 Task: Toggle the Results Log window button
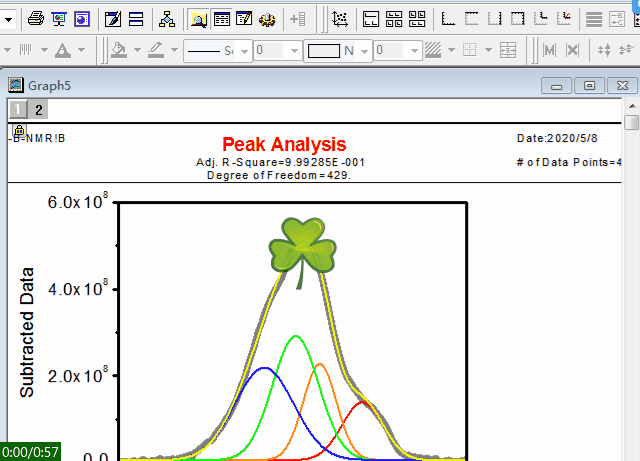[x=221, y=18]
